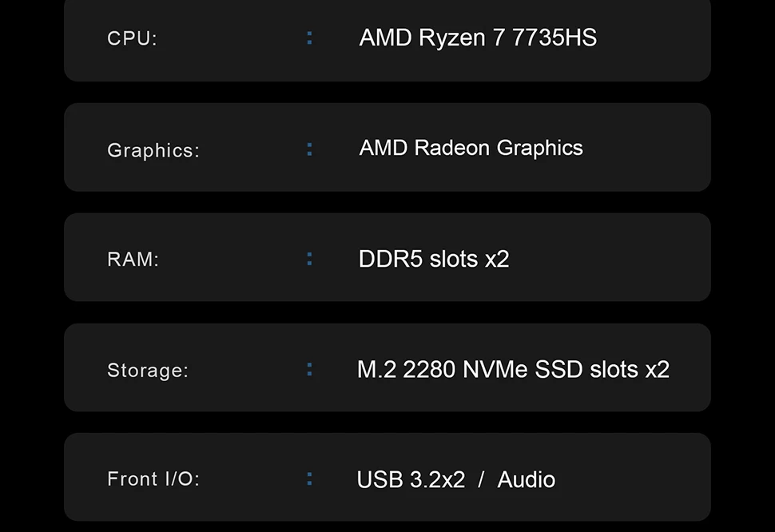Click the Graphics label
Image resolution: width=775 pixels, height=532 pixels.
coord(153,150)
